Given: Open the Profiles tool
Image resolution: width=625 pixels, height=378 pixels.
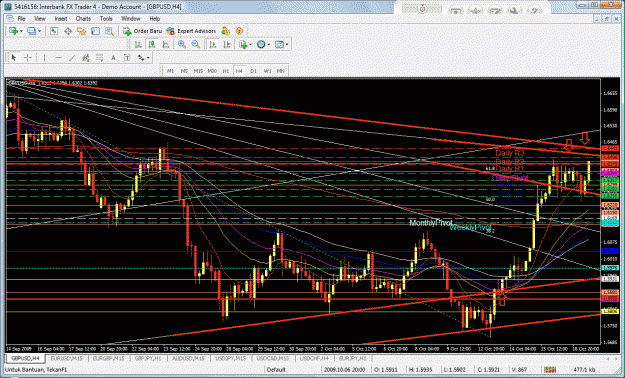Looking at the screenshot, I should 31,31.
